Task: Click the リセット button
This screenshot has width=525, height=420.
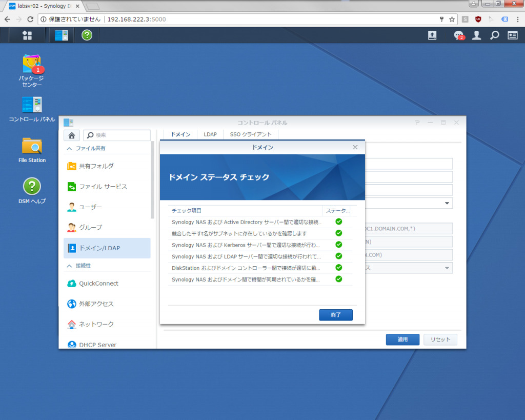Action: 440,339
